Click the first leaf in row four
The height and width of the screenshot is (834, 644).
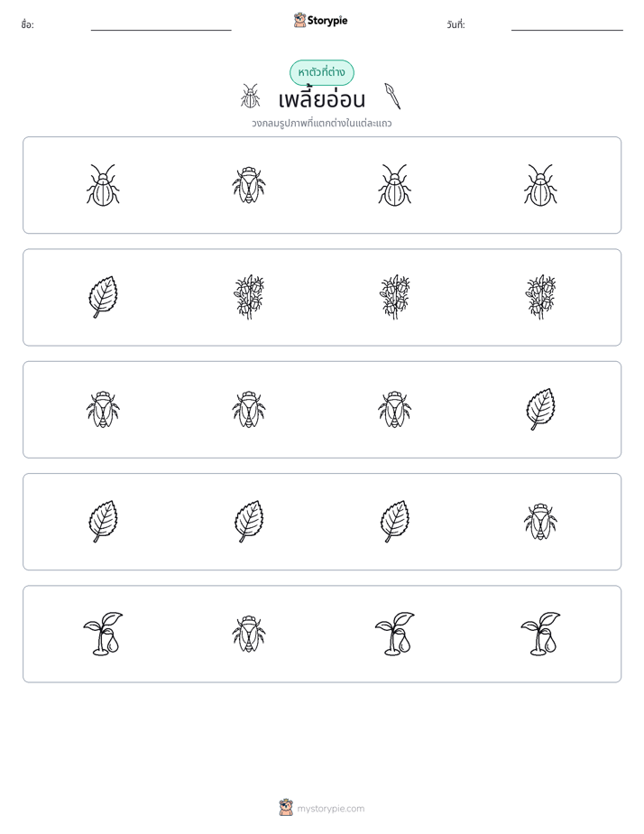tap(103, 522)
